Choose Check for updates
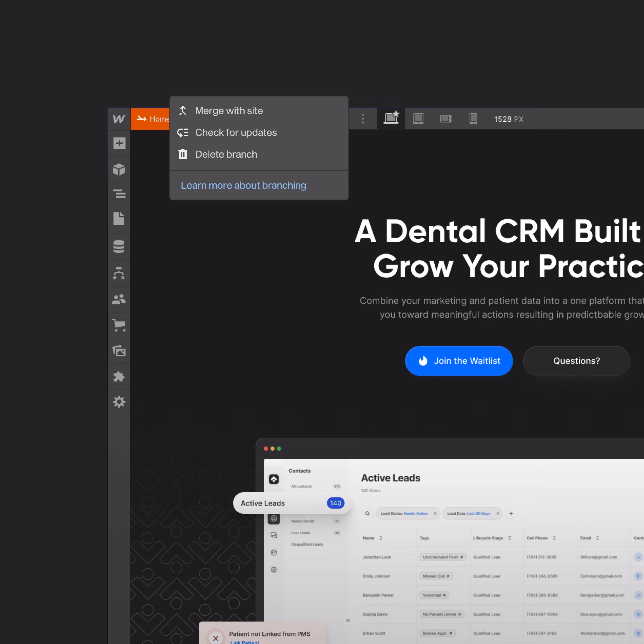Viewport: 644px width, 644px height. pyautogui.click(x=259, y=133)
